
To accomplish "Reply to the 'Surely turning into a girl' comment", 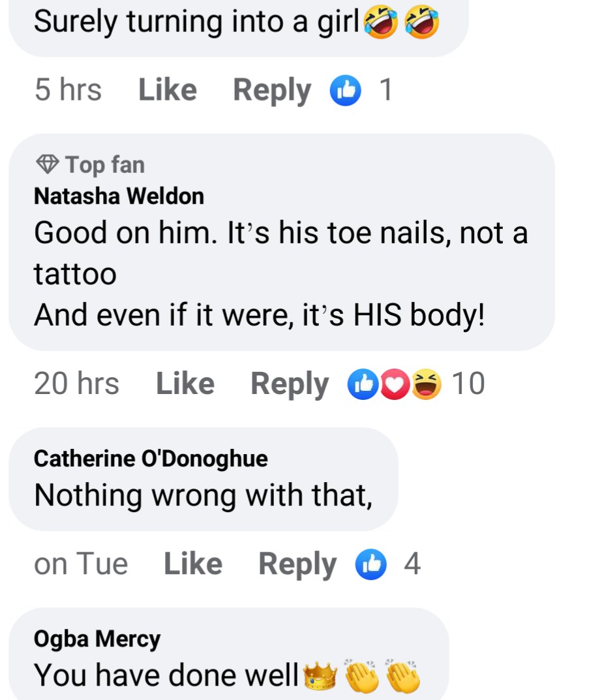I will pyautogui.click(x=272, y=90).
